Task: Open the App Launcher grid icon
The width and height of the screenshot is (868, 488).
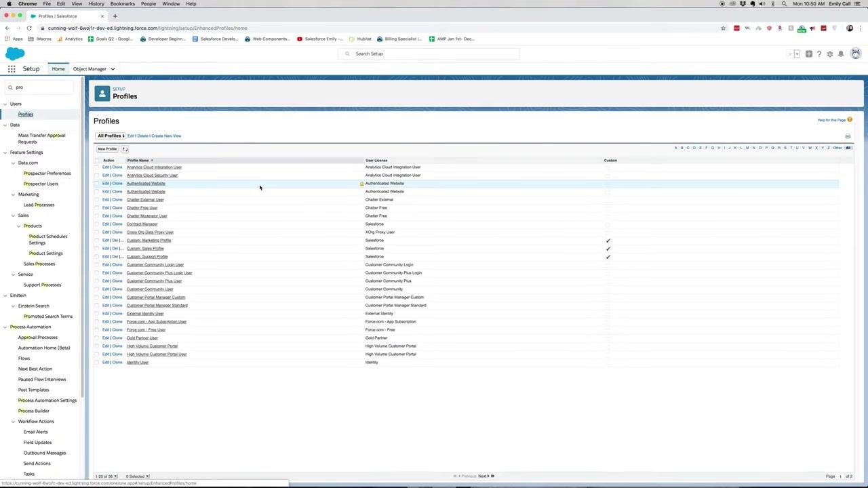Action: [x=12, y=68]
